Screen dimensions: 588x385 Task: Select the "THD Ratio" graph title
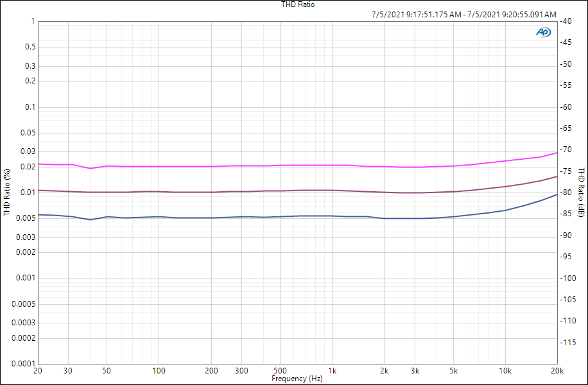pyautogui.click(x=298, y=4)
